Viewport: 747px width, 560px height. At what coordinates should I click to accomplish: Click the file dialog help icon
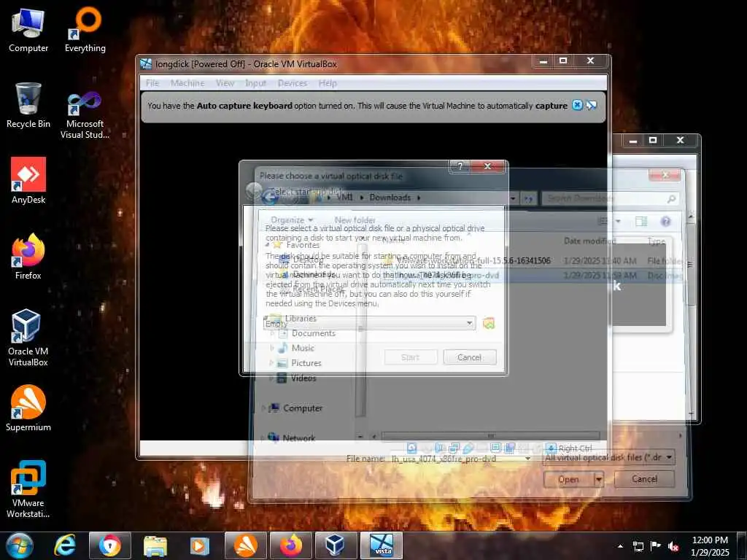point(665,222)
